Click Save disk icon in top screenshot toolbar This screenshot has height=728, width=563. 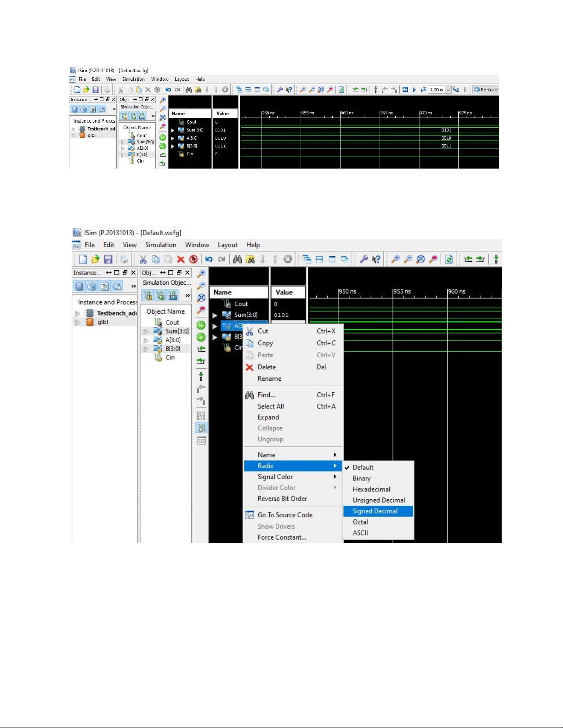96,90
